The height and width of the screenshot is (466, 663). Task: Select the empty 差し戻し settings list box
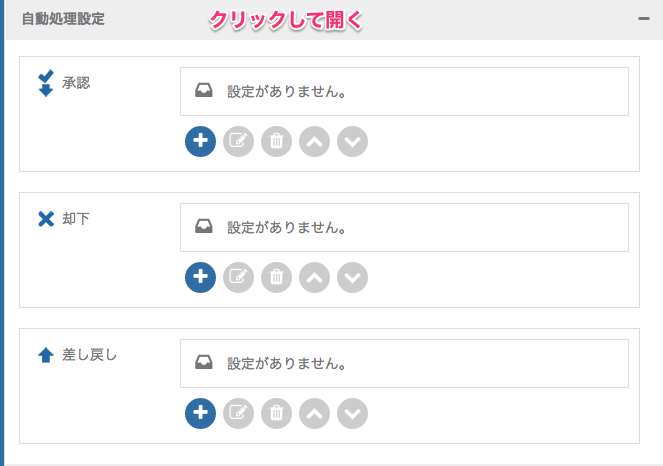point(404,364)
